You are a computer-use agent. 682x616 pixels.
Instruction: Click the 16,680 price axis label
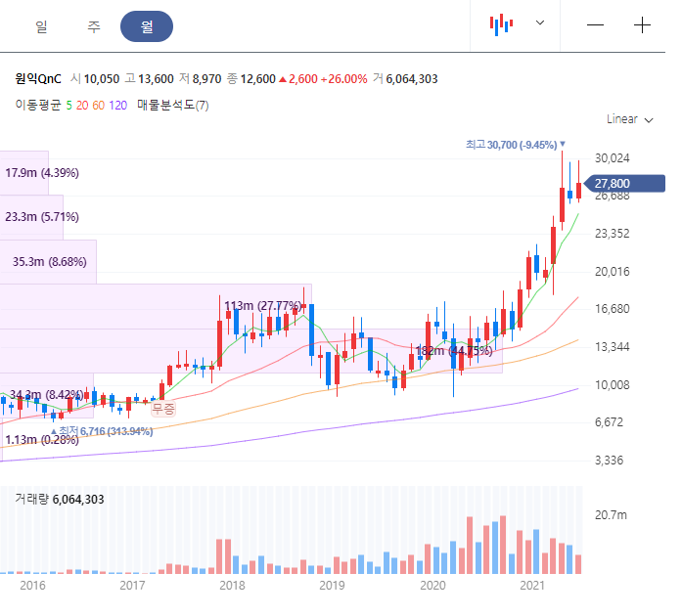coord(612,309)
